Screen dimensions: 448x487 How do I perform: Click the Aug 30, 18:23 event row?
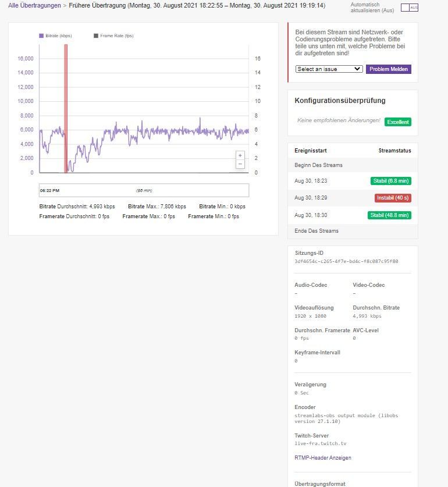tap(353, 181)
